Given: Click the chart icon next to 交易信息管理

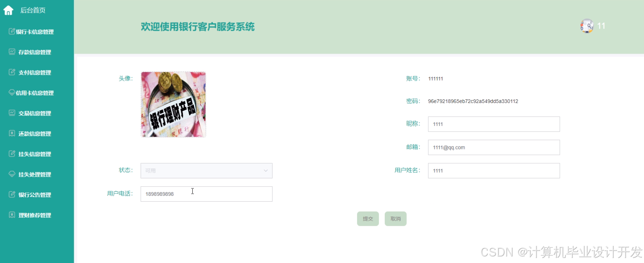Looking at the screenshot, I should click(x=12, y=113).
